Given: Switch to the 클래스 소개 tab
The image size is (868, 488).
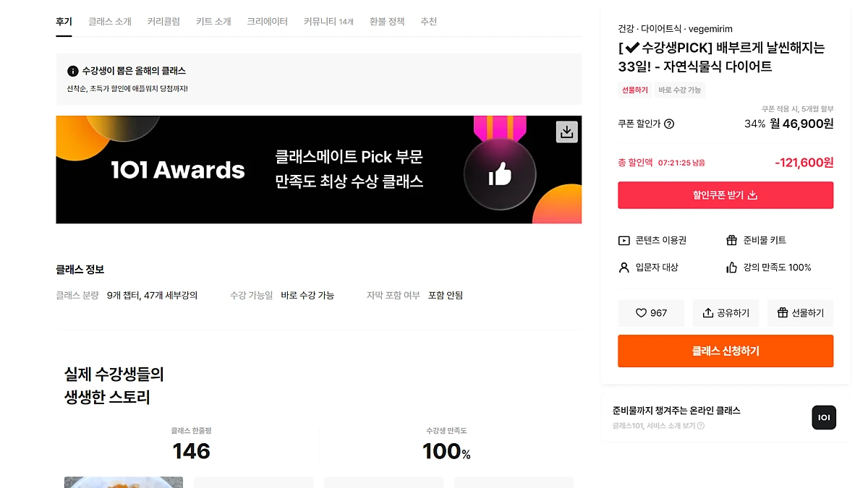Looking at the screenshot, I should coord(110,22).
